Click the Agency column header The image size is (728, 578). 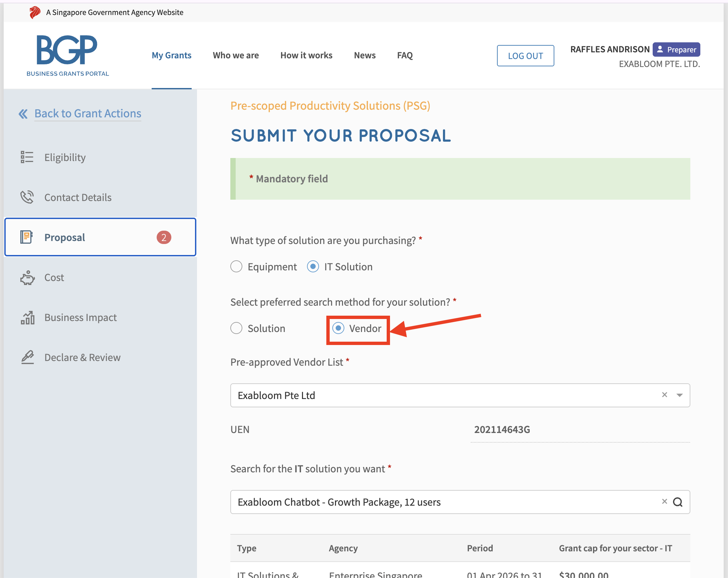[343, 548]
